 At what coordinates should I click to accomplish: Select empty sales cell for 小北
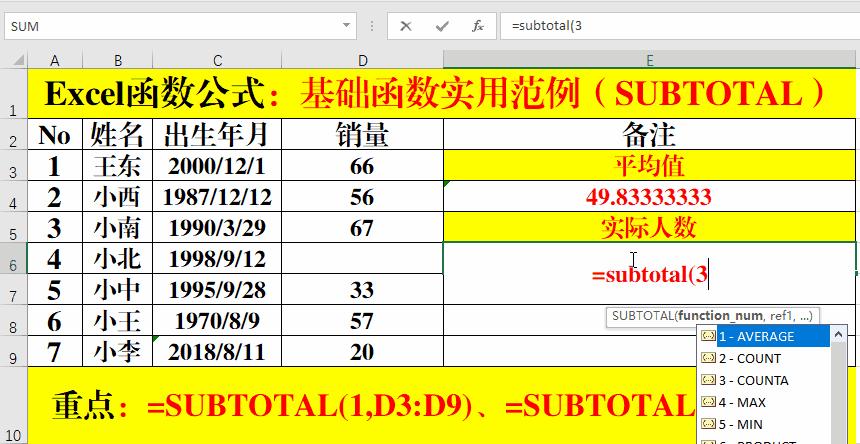coord(362,258)
